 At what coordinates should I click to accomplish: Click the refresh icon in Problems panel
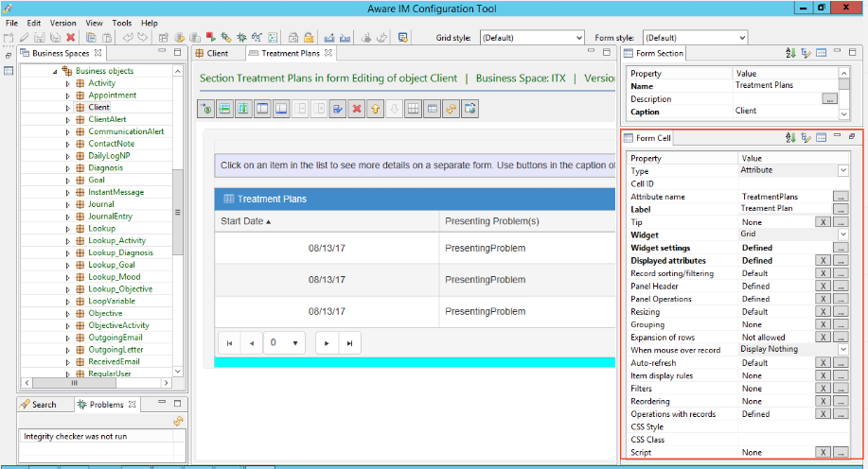point(178,422)
